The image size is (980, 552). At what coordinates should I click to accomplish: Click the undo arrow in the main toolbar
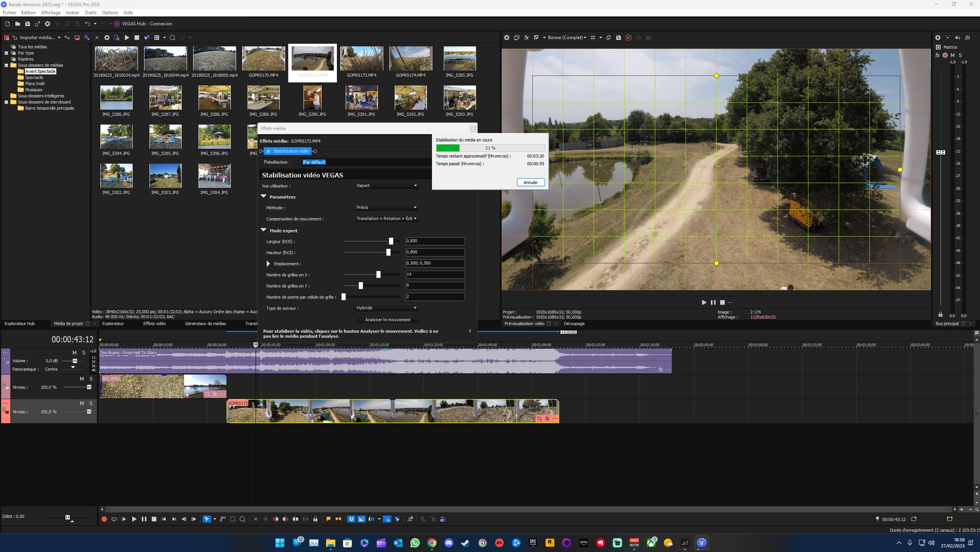87,23
